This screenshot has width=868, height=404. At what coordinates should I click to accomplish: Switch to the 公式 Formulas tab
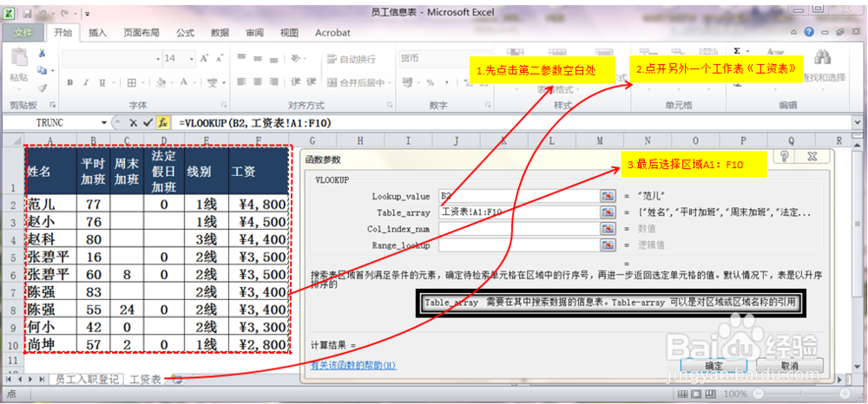(185, 33)
